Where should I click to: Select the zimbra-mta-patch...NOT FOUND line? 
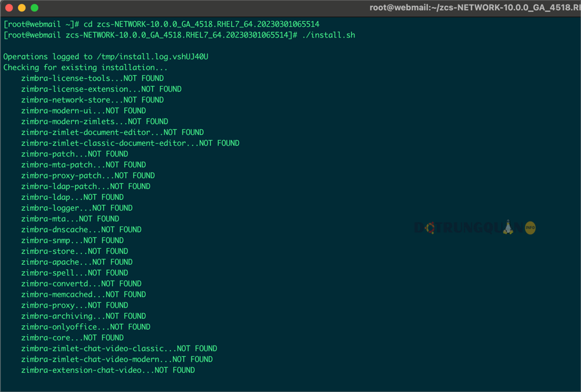pyautogui.click(x=83, y=165)
